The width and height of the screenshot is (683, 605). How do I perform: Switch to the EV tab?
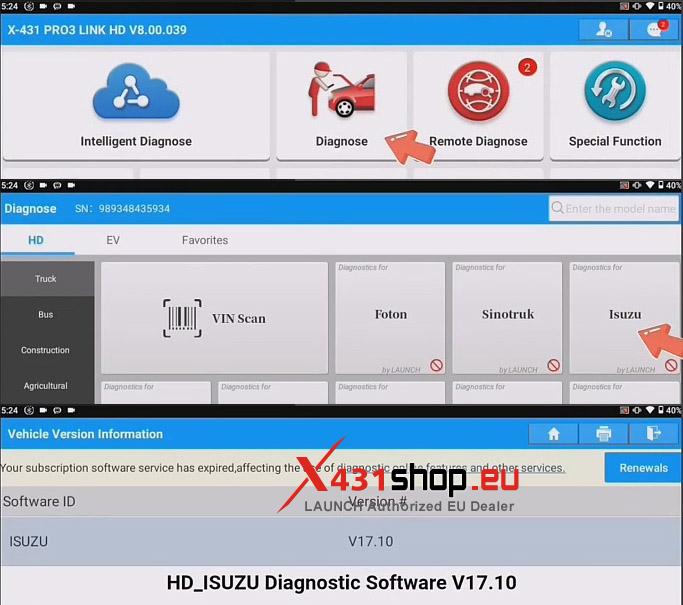pos(113,240)
